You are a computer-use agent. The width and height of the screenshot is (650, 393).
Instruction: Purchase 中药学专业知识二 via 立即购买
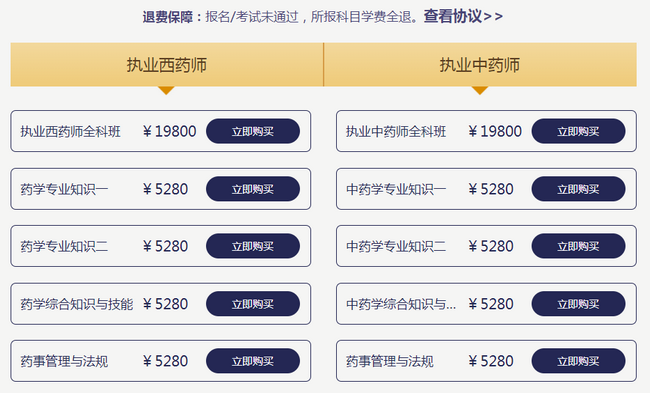click(578, 246)
